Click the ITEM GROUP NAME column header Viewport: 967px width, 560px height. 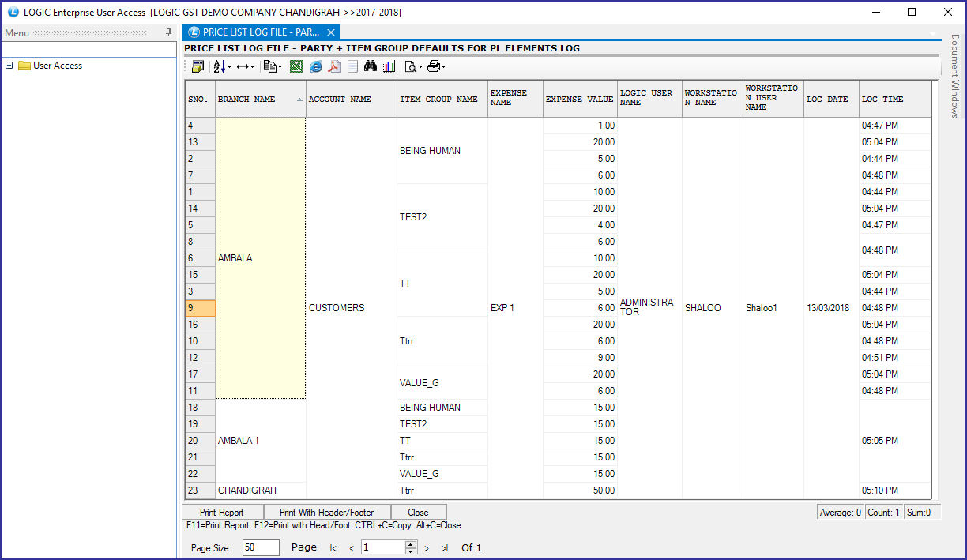[x=442, y=99]
